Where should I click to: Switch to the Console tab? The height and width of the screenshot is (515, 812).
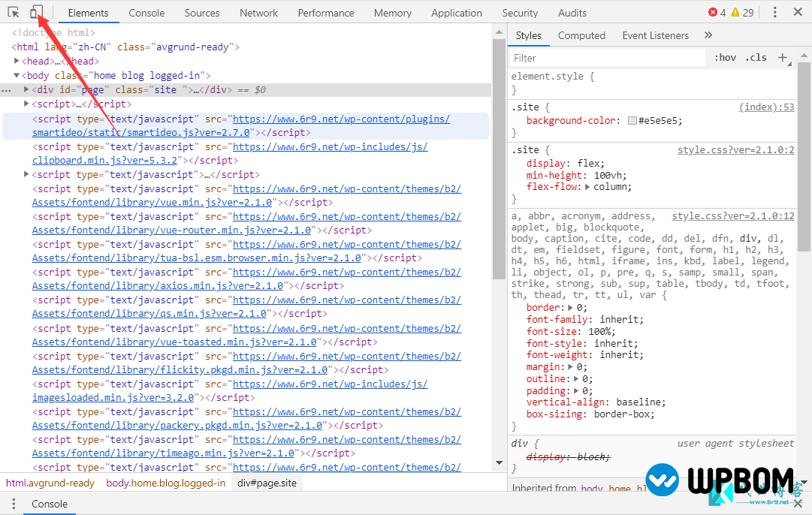pos(146,13)
